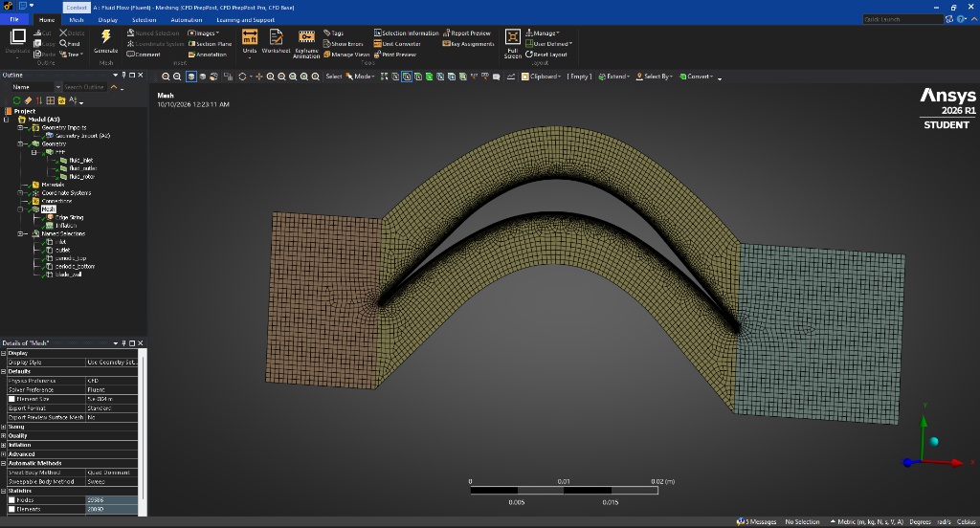Open Keyframe Animation tool
The width and height of the screenshot is (980, 528).
(306, 44)
